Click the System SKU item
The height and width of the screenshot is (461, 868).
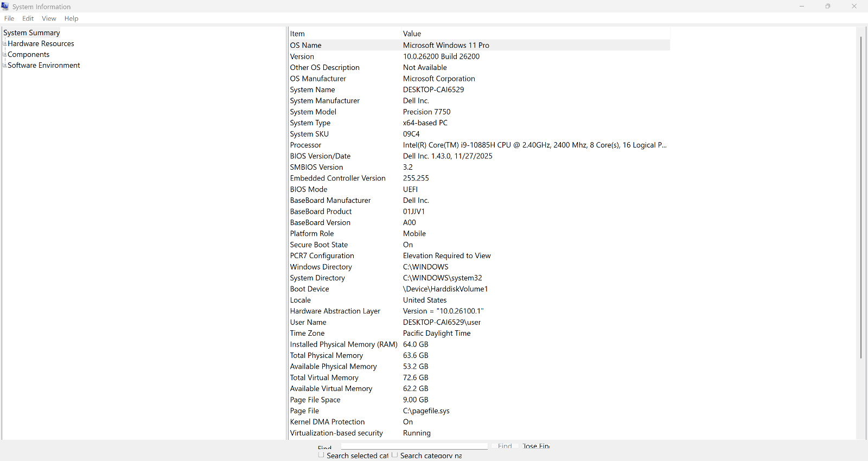tap(309, 134)
